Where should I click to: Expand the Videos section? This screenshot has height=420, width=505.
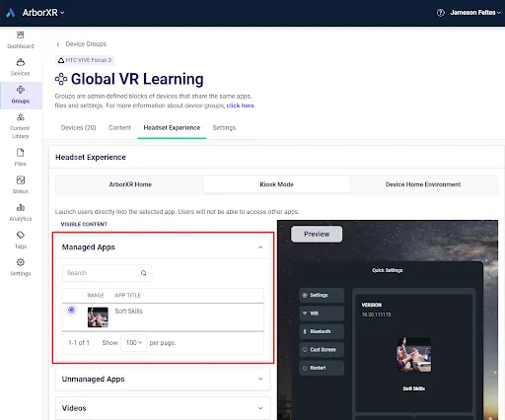[x=163, y=408]
